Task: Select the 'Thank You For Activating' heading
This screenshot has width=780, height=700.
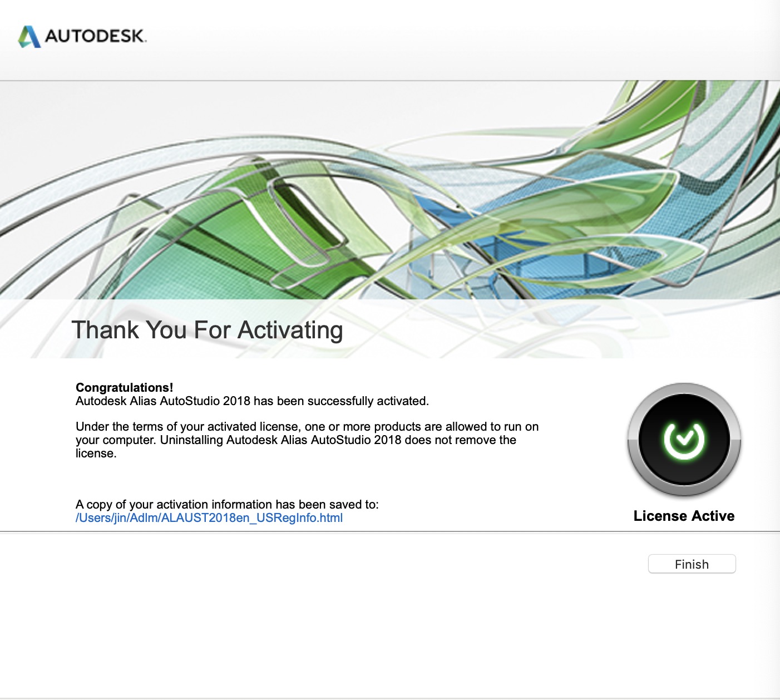Action: [207, 330]
